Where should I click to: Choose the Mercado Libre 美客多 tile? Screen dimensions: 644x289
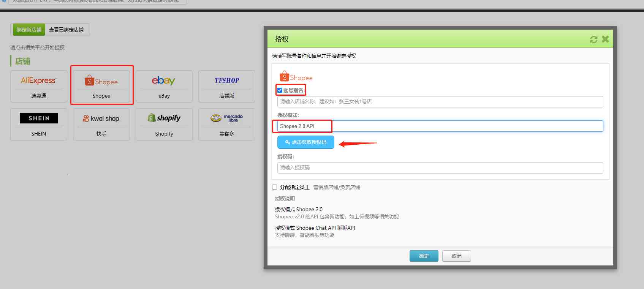(227, 124)
